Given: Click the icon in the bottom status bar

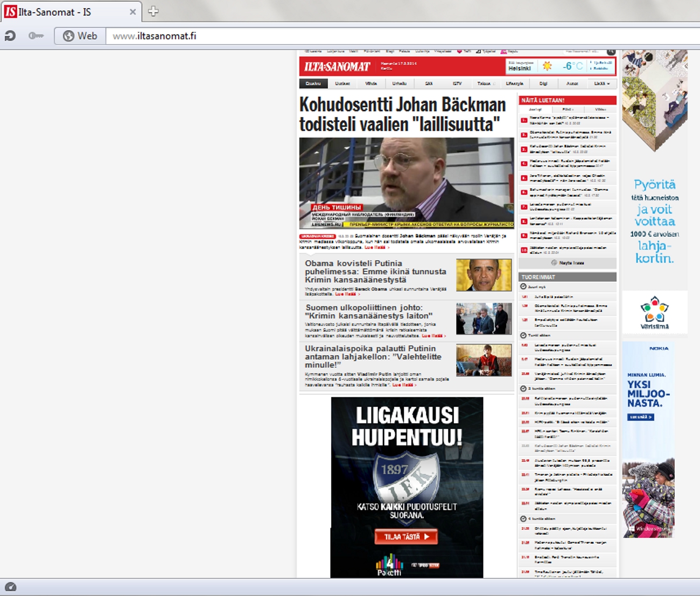Looking at the screenshot, I should pos(10,587).
